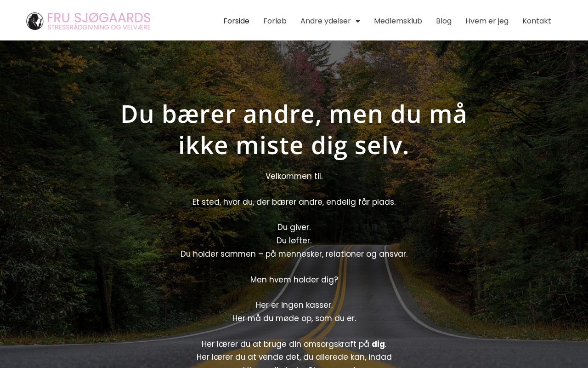588x368 pixels.
Task: Click the 'Her er ingen kasser.' line
Action: point(294,305)
